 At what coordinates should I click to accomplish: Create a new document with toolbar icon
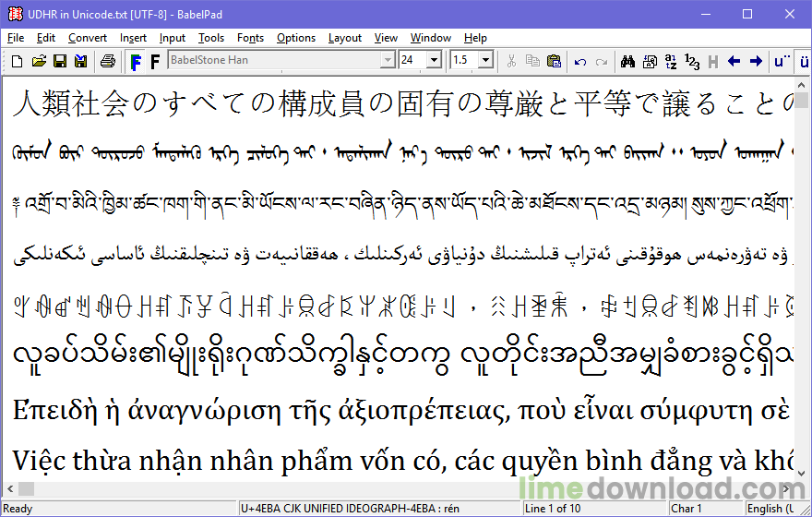17,61
